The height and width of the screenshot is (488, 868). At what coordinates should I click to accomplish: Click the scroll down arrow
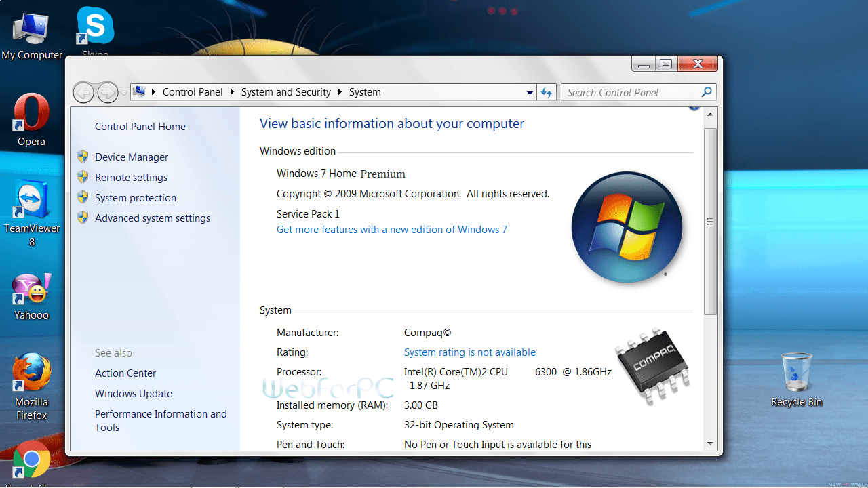[x=711, y=443]
